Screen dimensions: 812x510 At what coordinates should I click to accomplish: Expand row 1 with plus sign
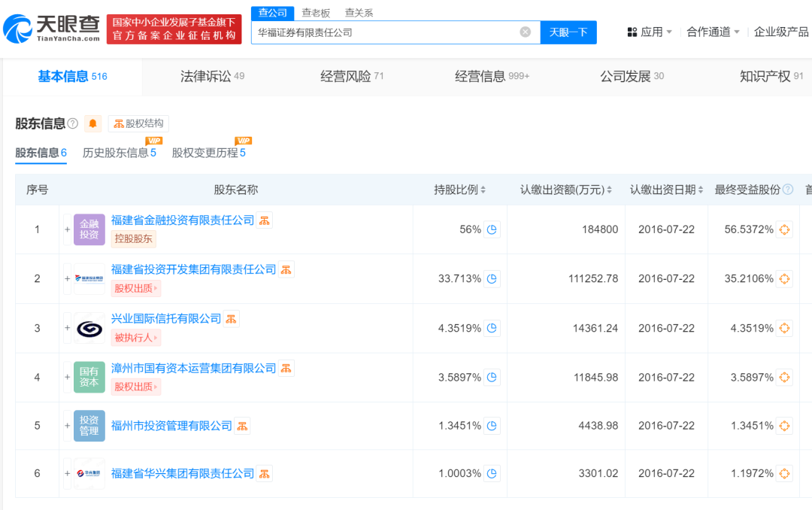point(68,229)
